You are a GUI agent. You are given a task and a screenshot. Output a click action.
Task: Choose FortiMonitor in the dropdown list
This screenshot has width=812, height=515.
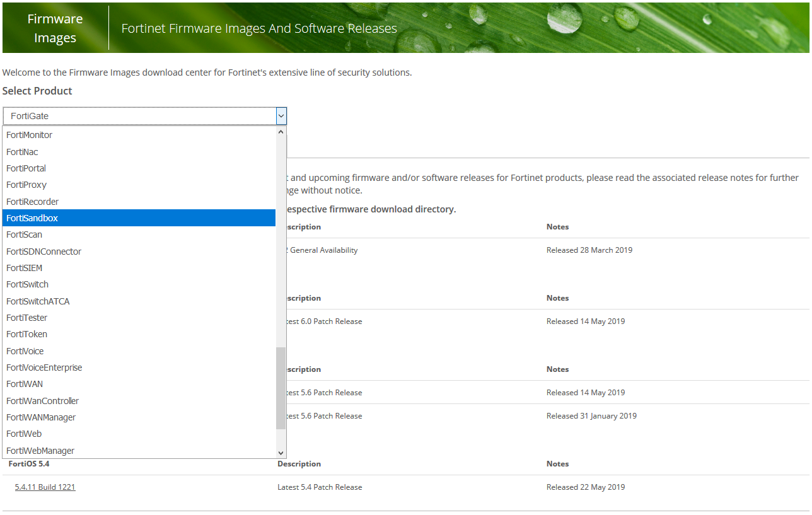click(x=29, y=135)
